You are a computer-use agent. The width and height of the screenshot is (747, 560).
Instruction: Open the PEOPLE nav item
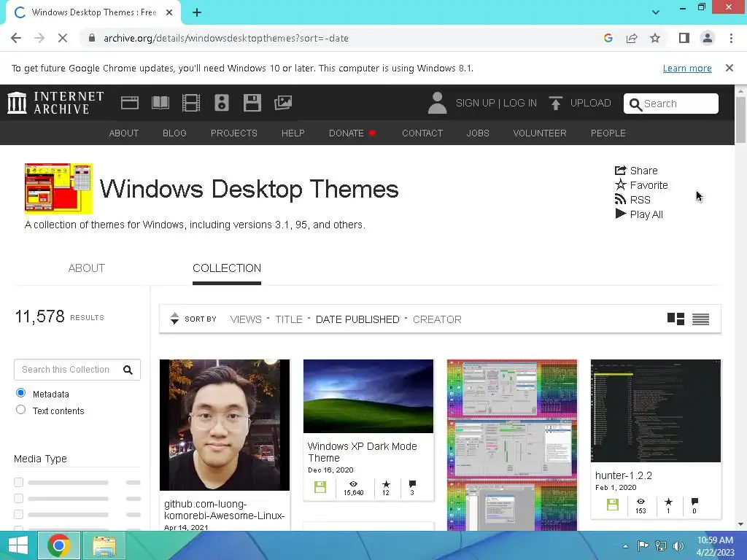pos(608,133)
